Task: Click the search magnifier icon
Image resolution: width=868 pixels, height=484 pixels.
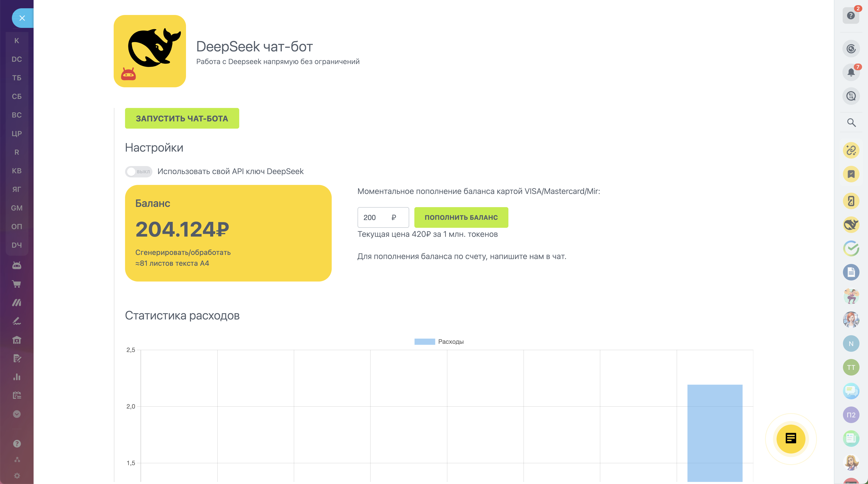Action: tap(851, 123)
